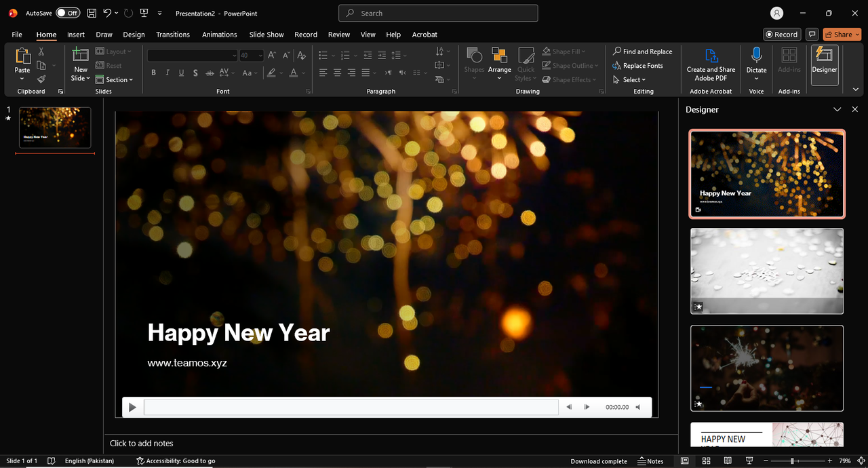Choose the white confetti design thumbnail
Viewport: 868px width, 468px height.
click(767, 271)
